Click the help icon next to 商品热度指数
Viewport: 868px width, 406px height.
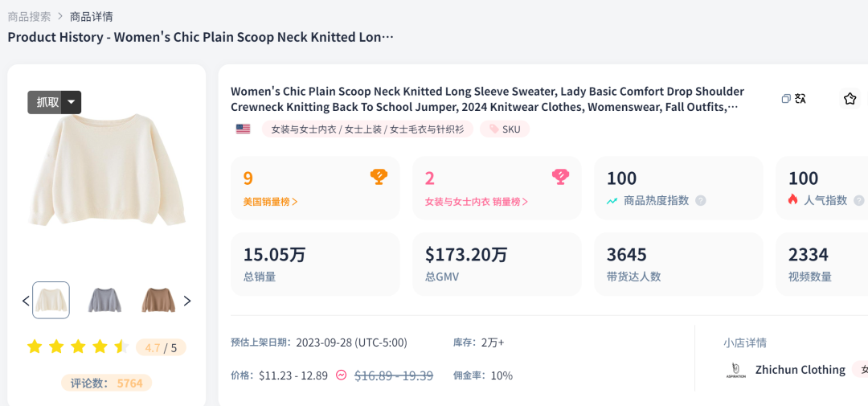[701, 200]
